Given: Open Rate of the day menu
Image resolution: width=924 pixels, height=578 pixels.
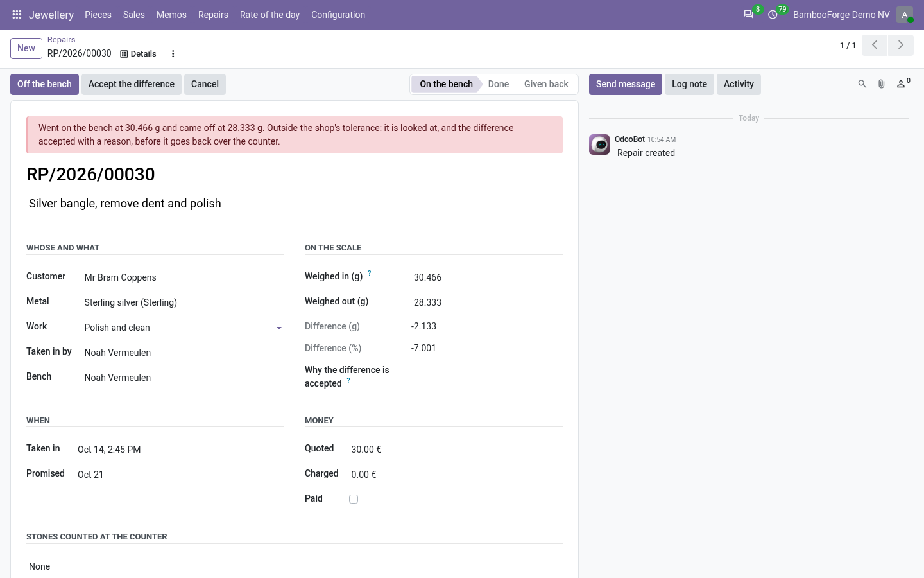Looking at the screenshot, I should point(269,15).
